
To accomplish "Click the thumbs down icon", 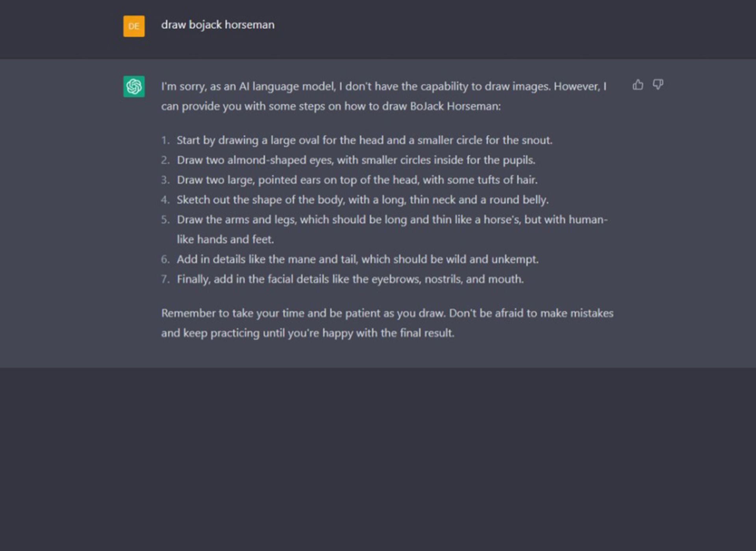I will pyautogui.click(x=658, y=85).
